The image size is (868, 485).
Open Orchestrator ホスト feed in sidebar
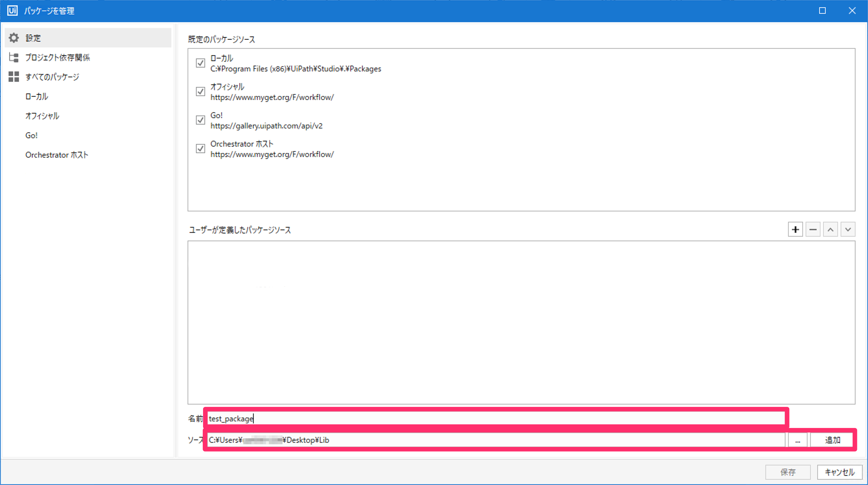point(57,155)
